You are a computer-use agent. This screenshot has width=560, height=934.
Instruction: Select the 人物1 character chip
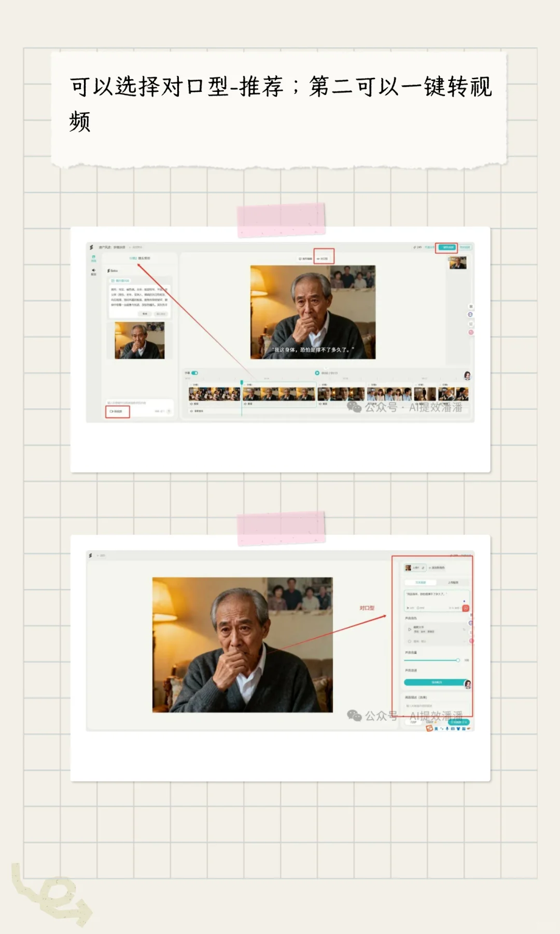pos(415,568)
